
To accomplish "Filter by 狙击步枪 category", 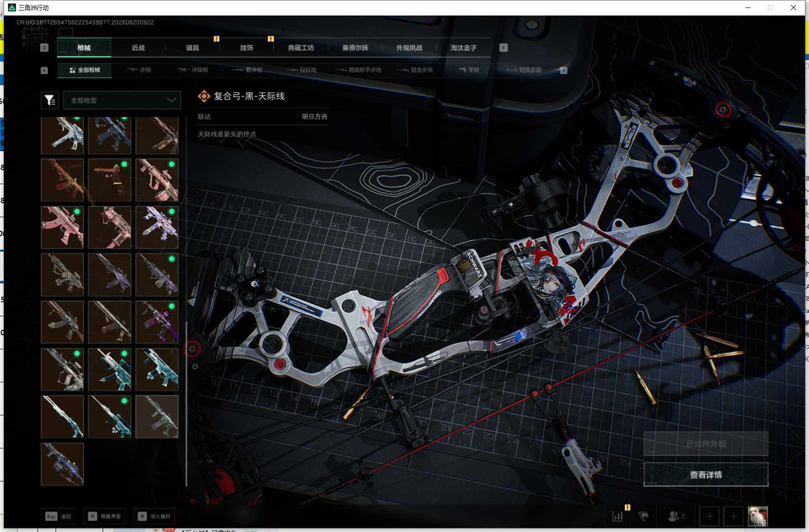I will [x=415, y=70].
